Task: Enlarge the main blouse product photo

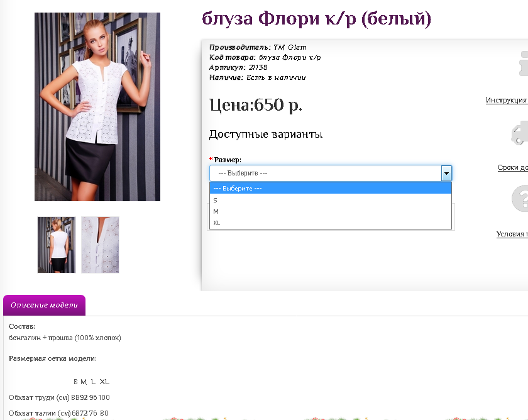Action: coord(97,107)
